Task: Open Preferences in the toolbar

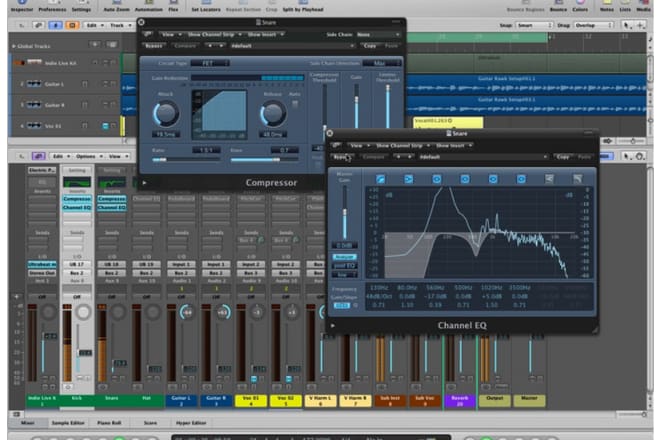Action: [52, 6]
